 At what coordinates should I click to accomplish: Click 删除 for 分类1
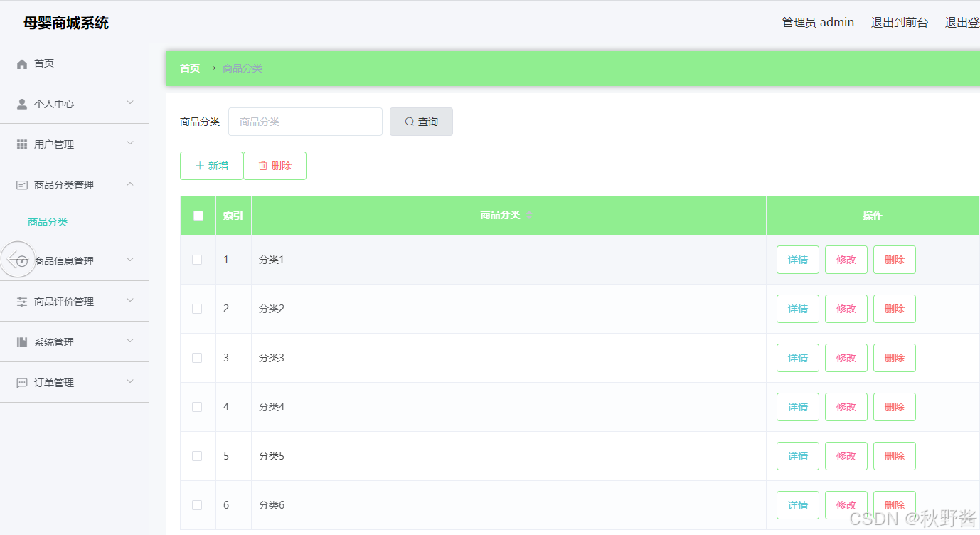895,260
